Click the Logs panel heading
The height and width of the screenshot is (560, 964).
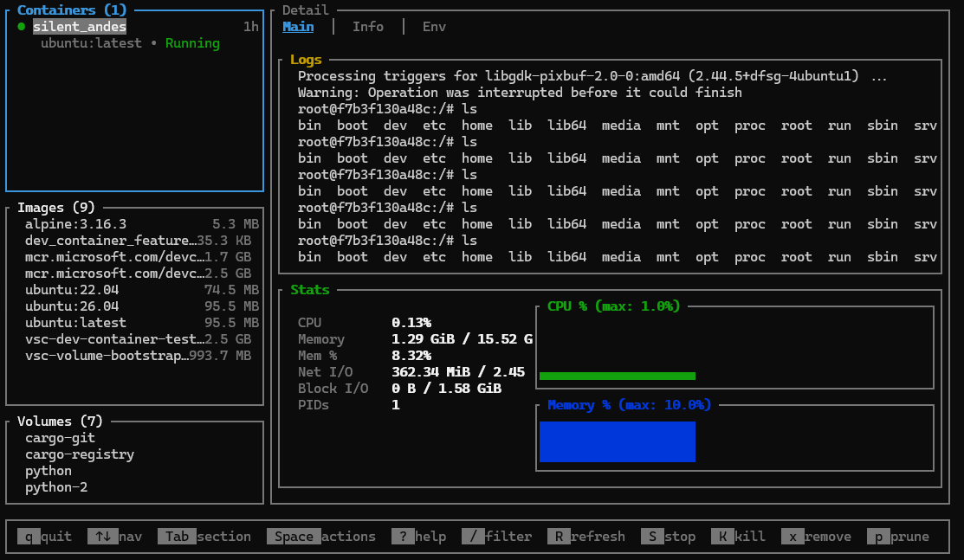click(x=306, y=60)
